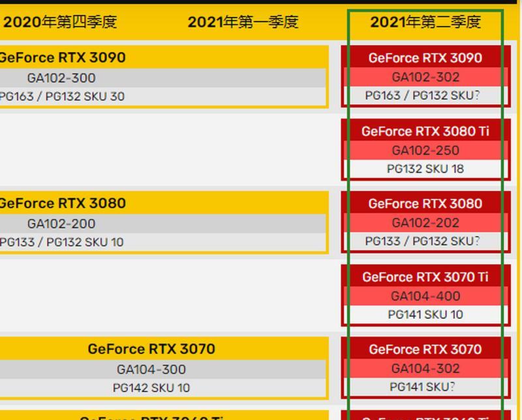Select the red GeForce RTX 3080 title
This screenshot has width=522, height=420.
pyautogui.click(x=425, y=203)
